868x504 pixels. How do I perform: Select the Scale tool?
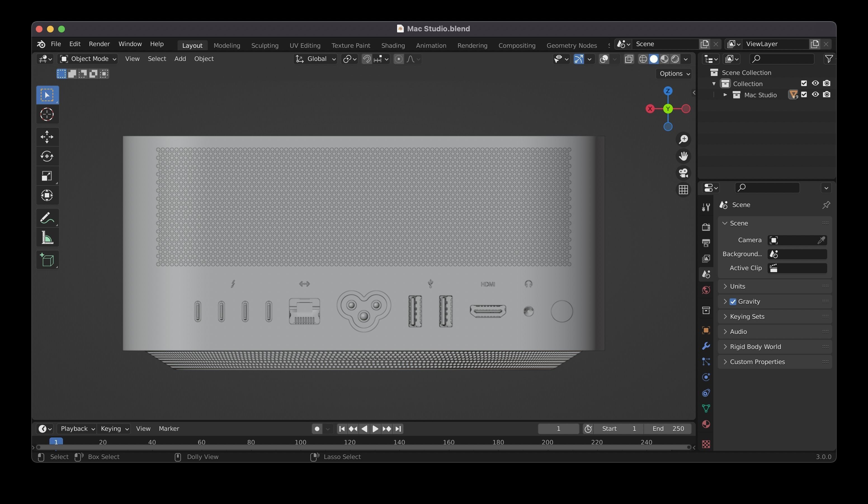(48, 176)
